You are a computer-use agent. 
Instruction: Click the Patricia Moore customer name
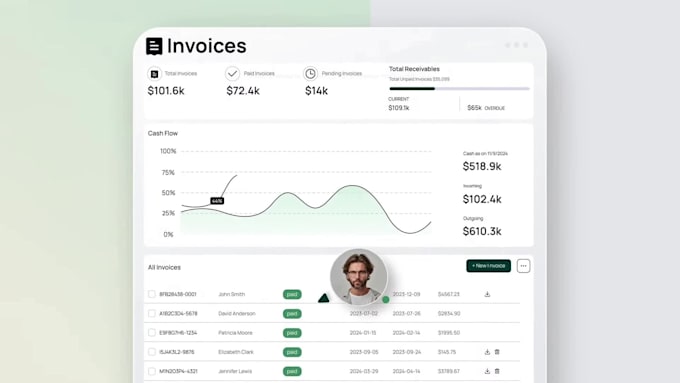coord(235,333)
